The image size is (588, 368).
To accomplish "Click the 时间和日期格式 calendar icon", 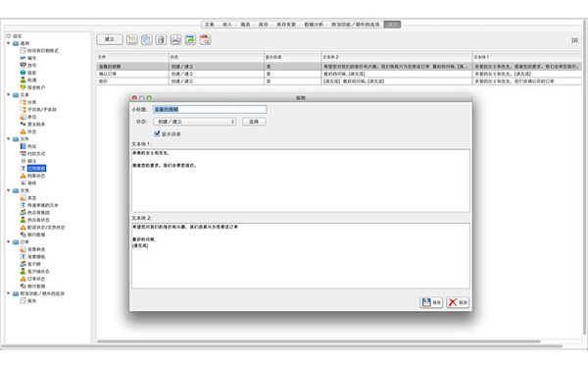I will (23, 50).
